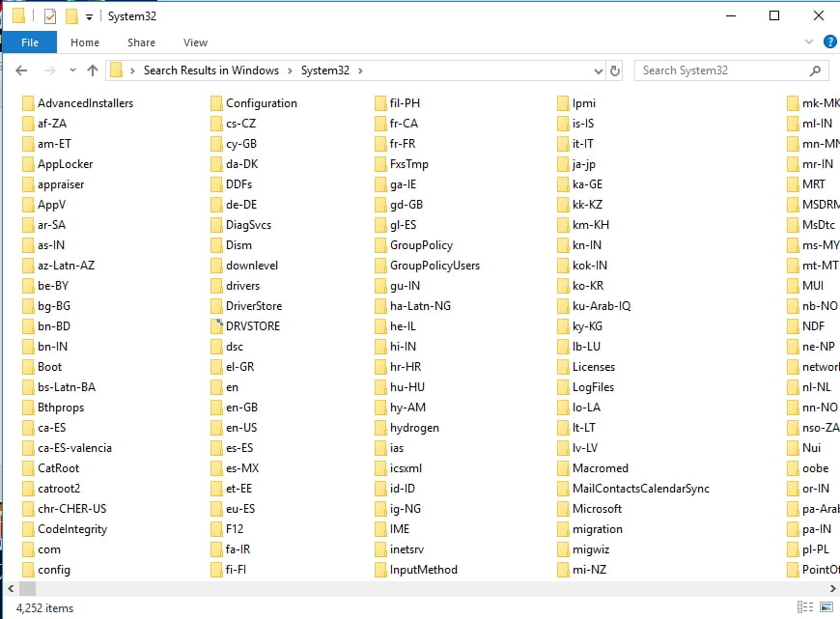Switch to the View ribbon tab
The width and height of the screenshot is (840, 619).
pyautogui.click(x=195, y=42)
